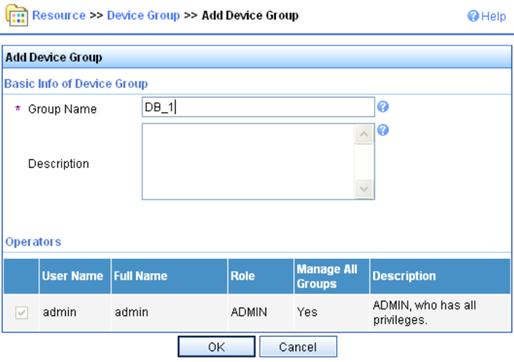
Task: Click the OK button
Action: coord(217,347)
